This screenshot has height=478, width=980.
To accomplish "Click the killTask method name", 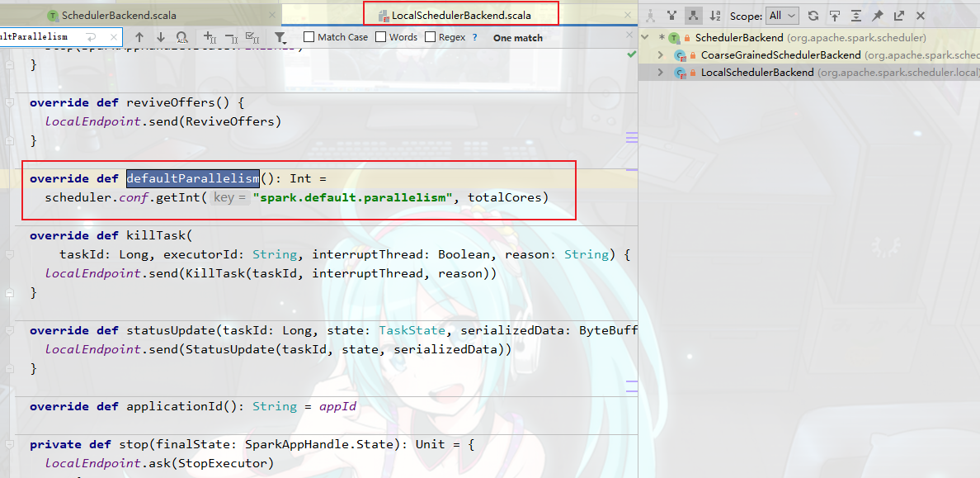I will [156, 235].
